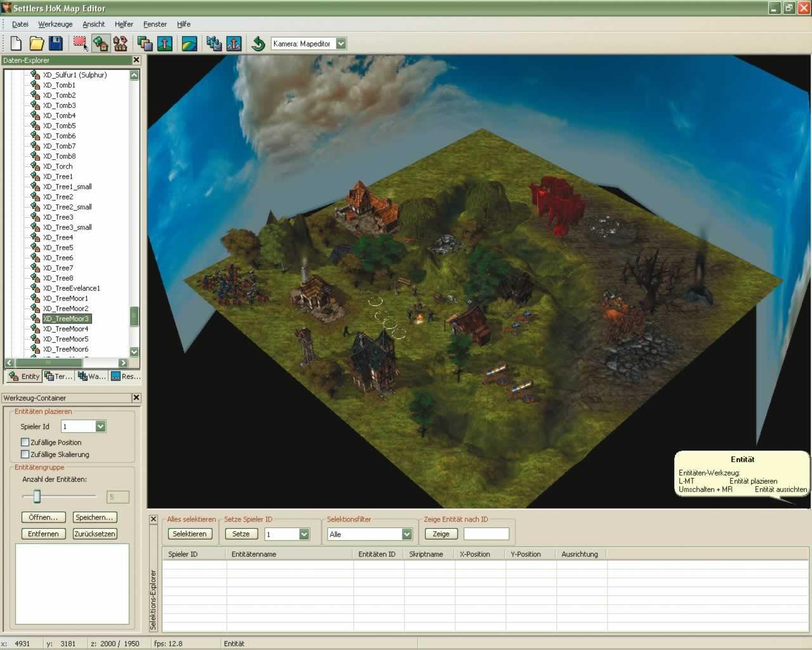This screenshot has height=650, width=812.
Task: Open the Selektionsfilter dropdown showing Alle
Action: [x=407, y=534]
